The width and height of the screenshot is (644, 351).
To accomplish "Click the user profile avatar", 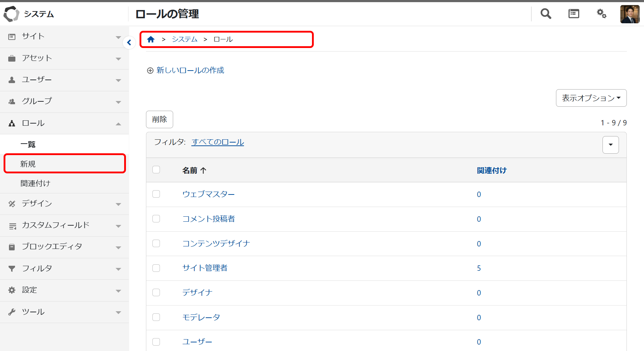I will (x=630, y=14).
